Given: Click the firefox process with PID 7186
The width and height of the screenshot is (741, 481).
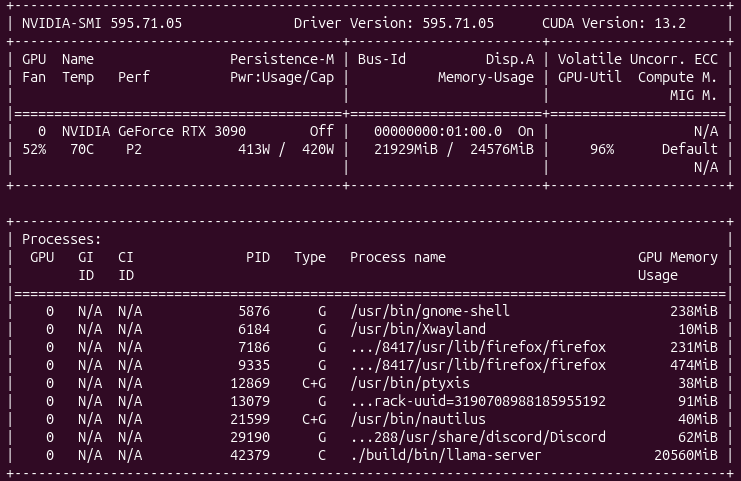Looking at the screenshot, I should click(478, 347).
